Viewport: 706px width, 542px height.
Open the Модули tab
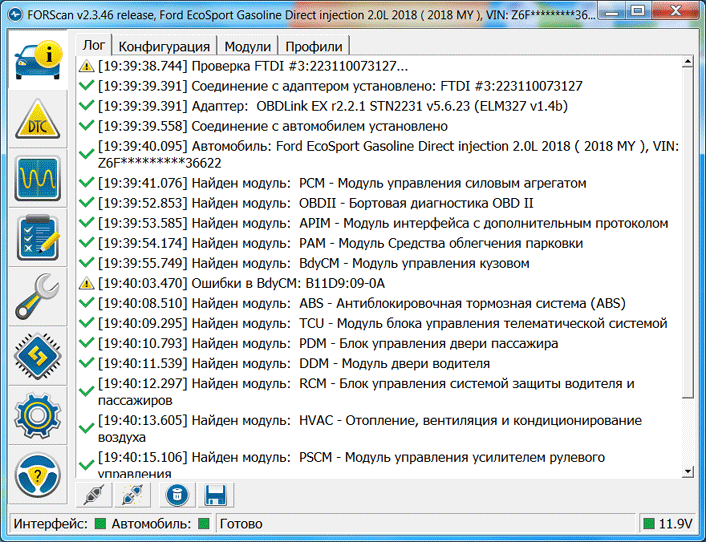click(248, 46)
